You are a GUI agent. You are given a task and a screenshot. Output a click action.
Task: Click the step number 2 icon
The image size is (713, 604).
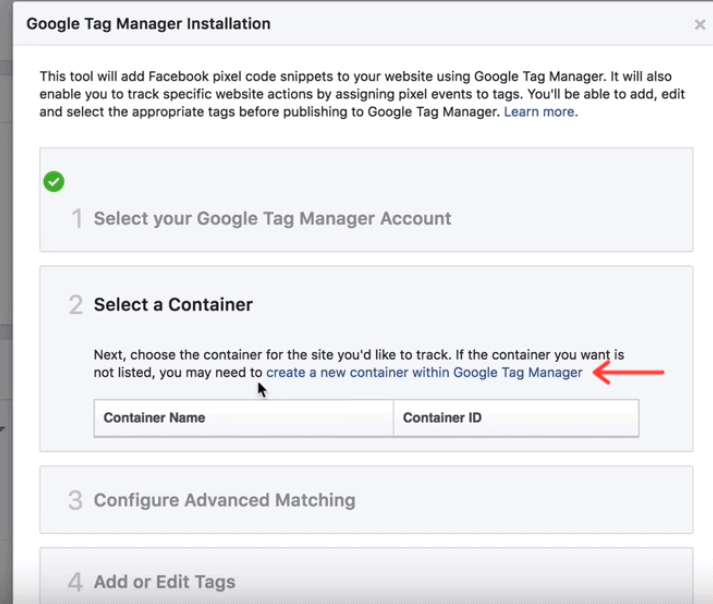point(76,305)
